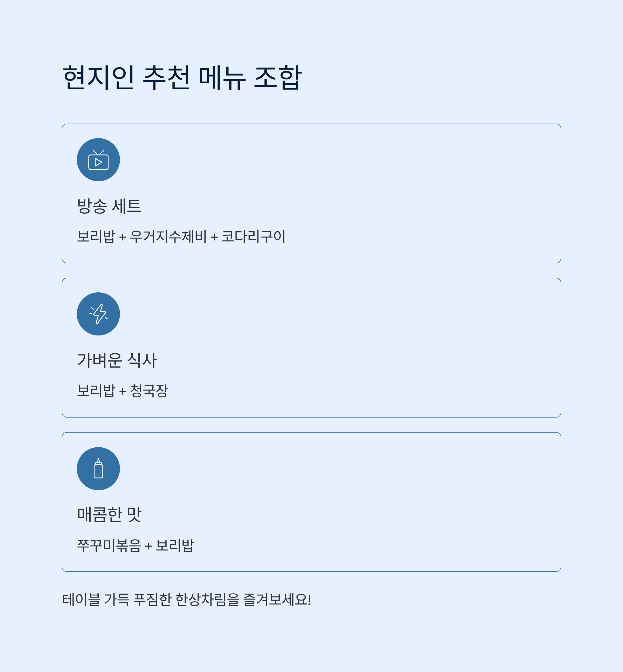623x672 pixels.
Task: Select the 매콤한 맛 heading
Action: click(109, 515)
